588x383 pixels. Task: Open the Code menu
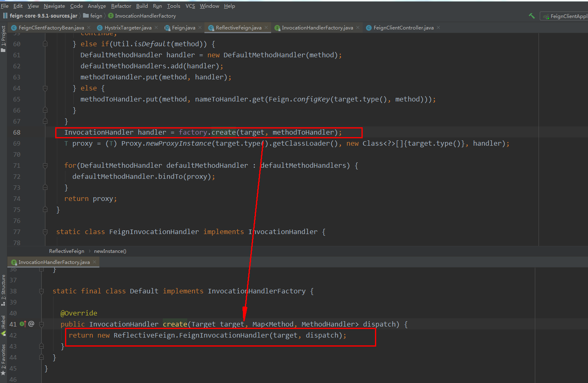pyautogui.click(x=76, y=6)
